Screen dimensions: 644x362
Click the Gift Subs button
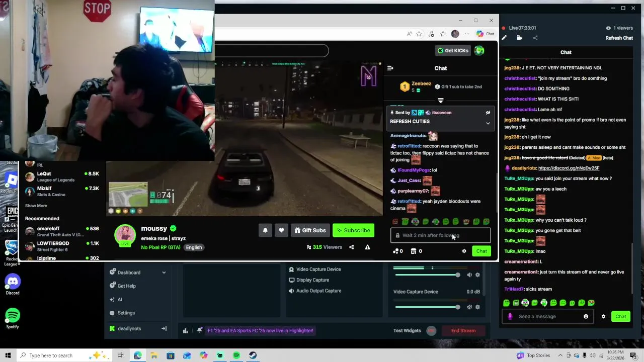coord(309,230)
